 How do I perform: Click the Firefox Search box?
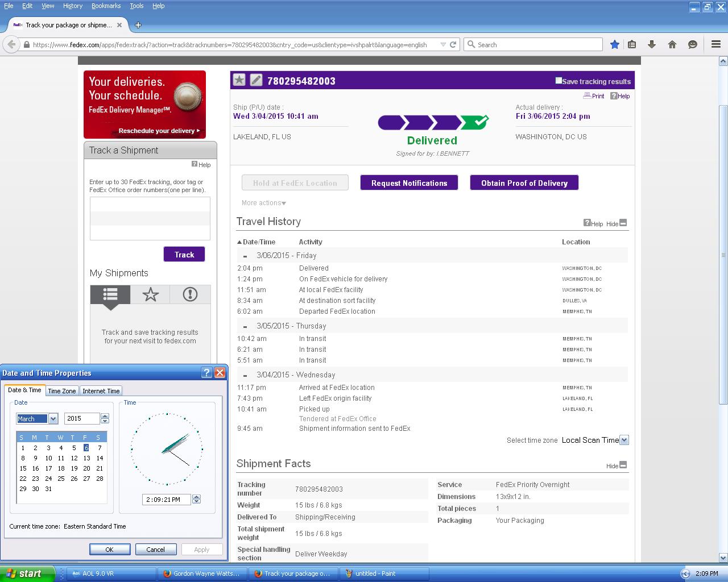[533, 44]
